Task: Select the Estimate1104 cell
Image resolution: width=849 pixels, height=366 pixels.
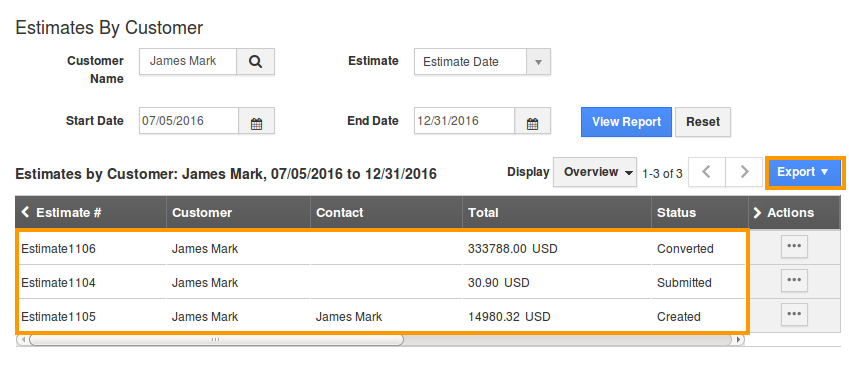Action: pos(58,283)
